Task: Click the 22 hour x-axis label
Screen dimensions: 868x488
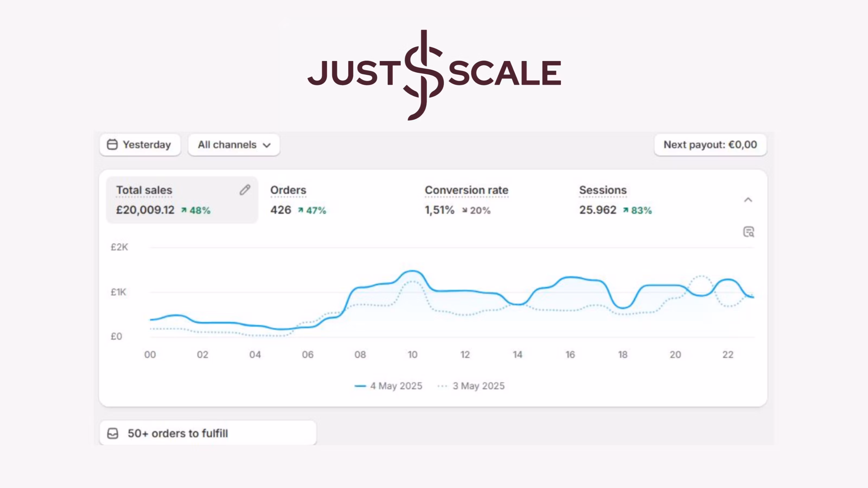Action: pos(728,354)
